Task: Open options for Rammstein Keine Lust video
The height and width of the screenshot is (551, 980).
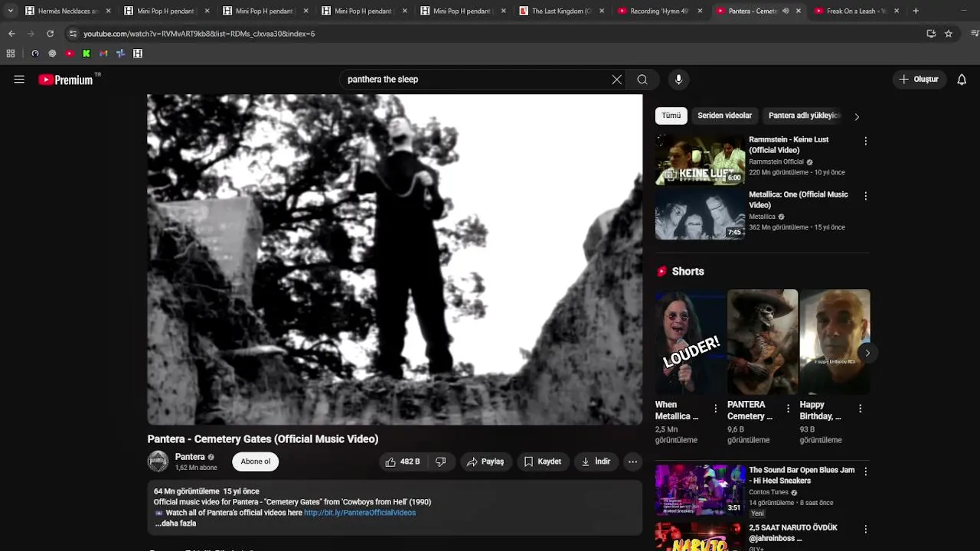Action: coord(866,141)
